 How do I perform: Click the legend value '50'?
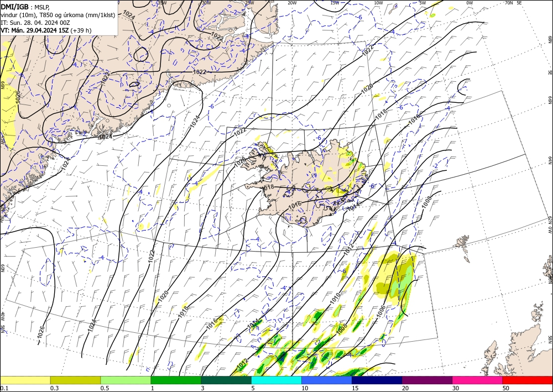pos(506,388)
